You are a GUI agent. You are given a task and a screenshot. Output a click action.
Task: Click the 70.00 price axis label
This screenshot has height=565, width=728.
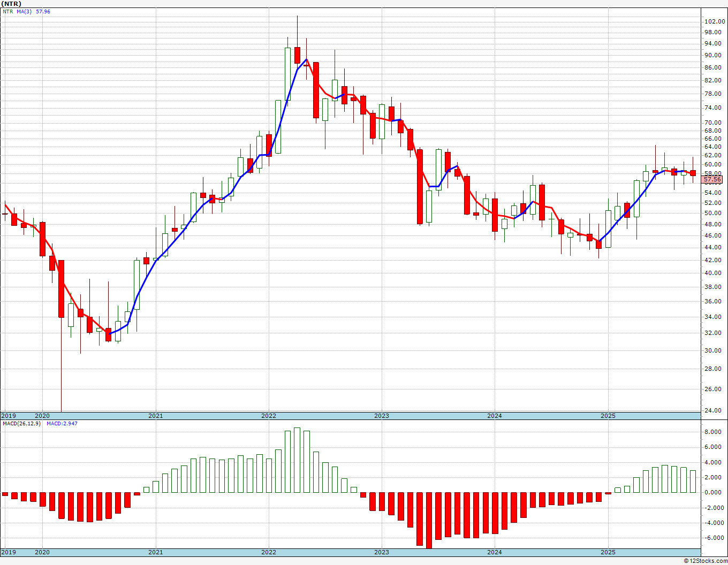[x=712, y=123]
